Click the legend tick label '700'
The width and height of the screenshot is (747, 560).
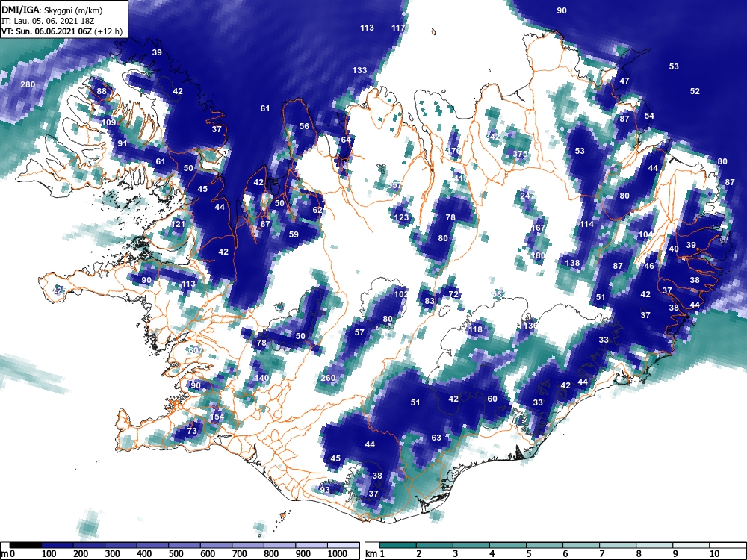pyautogui.click(x=239, y=554)
